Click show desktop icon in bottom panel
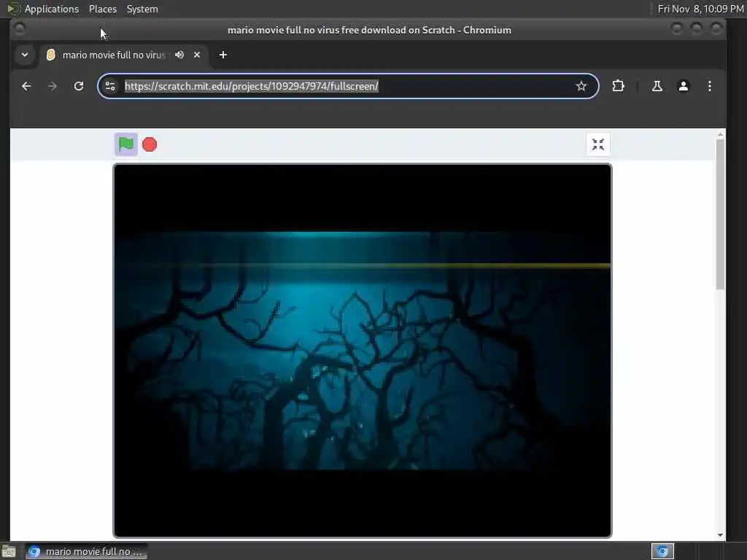The height and width of the screenshot is (560, 747). coord(8,552)
